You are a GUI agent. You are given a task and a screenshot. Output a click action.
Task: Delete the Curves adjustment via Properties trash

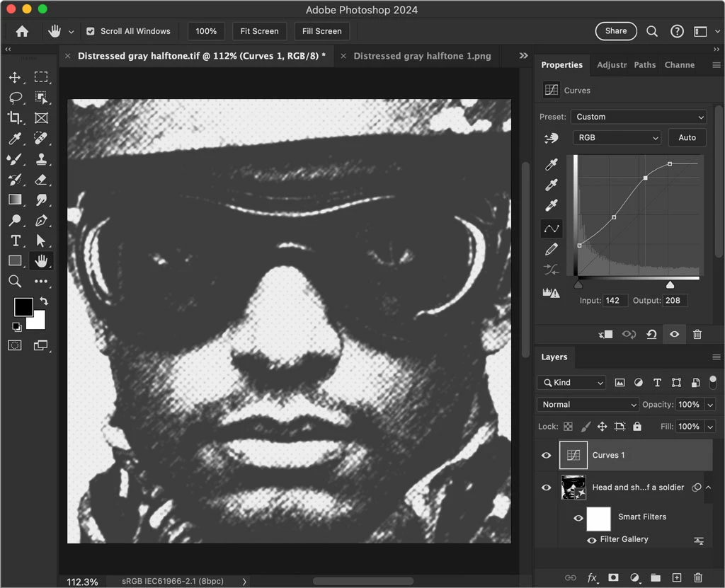pos(697,334)
